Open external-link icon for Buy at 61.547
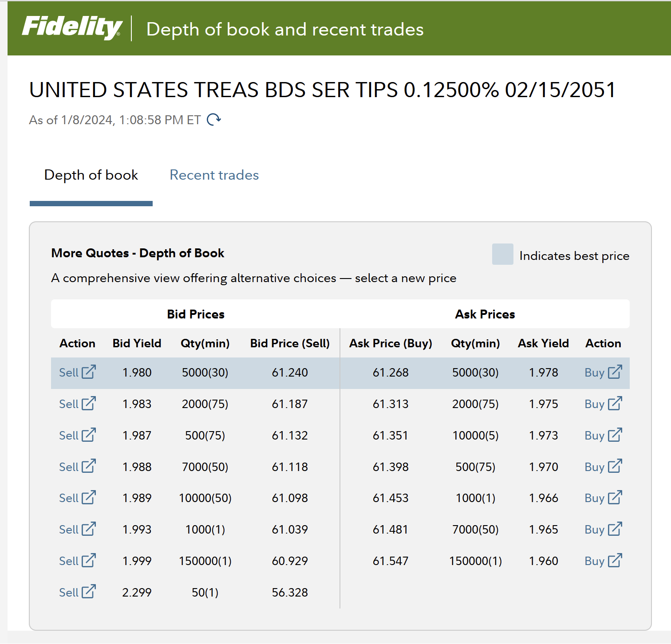The width and height of the screenshot is (671, 644). pos(615,560)
